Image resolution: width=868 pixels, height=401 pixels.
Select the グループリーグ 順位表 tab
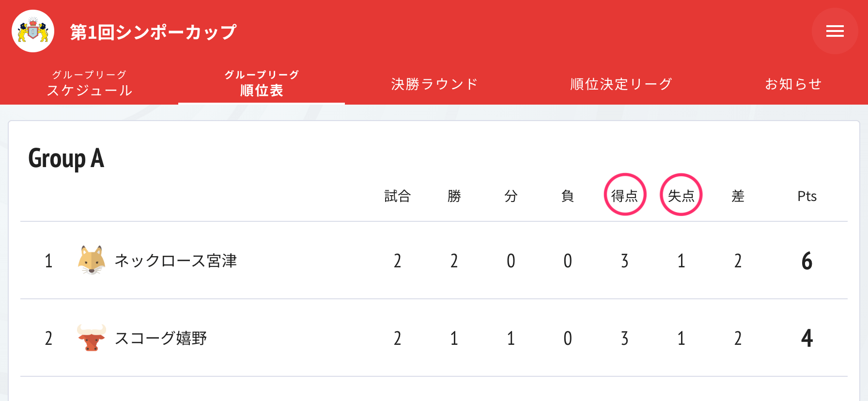coord(262,83)
